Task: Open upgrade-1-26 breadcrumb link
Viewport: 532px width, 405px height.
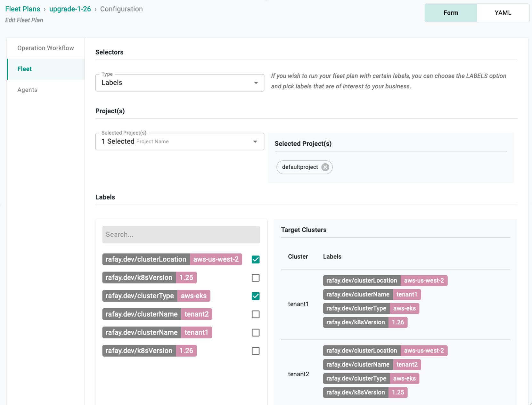Action: tap(70, 9)
